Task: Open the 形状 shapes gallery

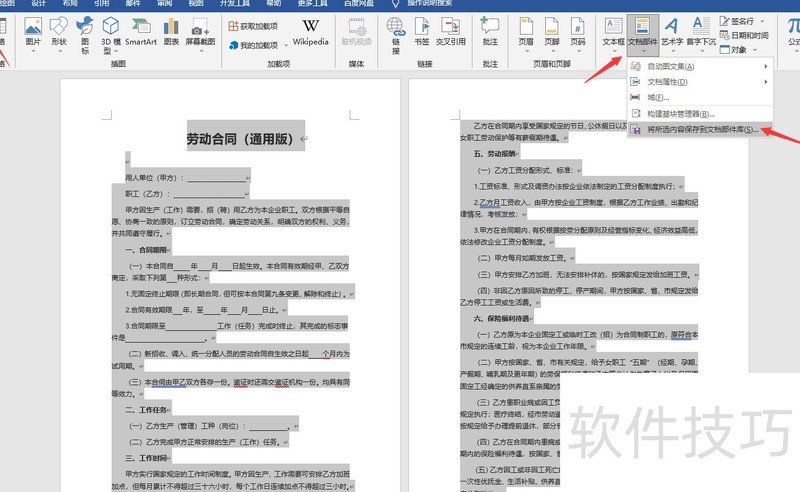Action: click(x=59, y=32)
